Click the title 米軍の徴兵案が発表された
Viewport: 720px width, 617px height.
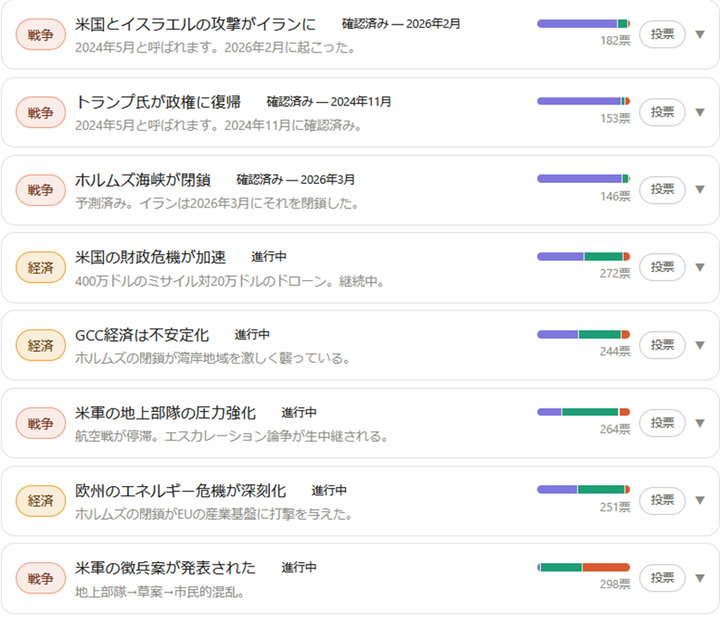(x=165, y=568)
